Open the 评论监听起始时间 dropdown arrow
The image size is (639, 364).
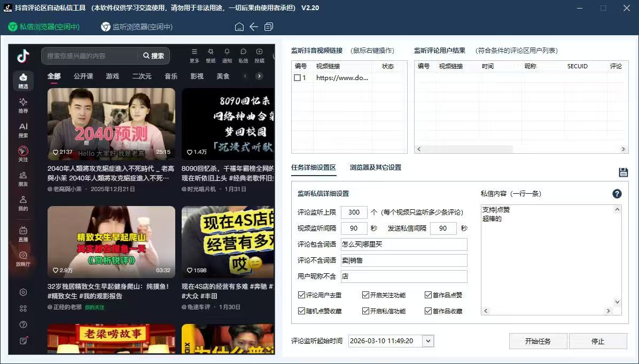(428, 341)
